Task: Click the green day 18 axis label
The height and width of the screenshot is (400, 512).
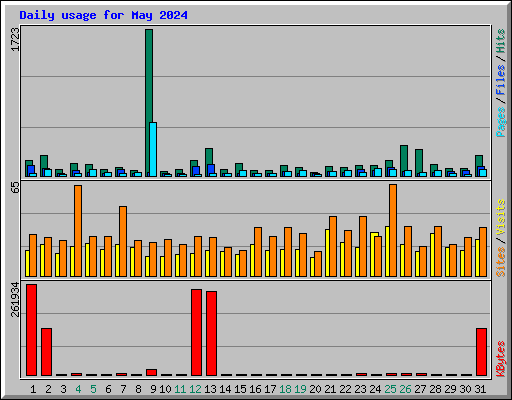Action: [285, 389]
